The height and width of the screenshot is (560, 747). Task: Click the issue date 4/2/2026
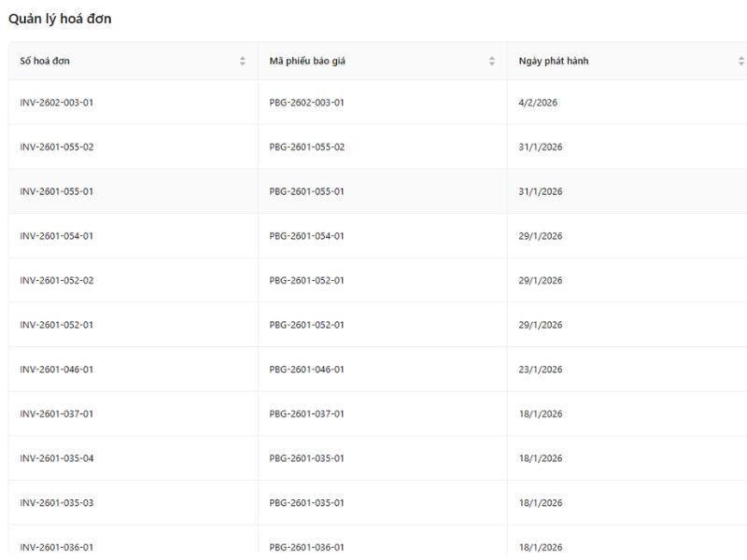pyautogui.click(x=538, y=103)
